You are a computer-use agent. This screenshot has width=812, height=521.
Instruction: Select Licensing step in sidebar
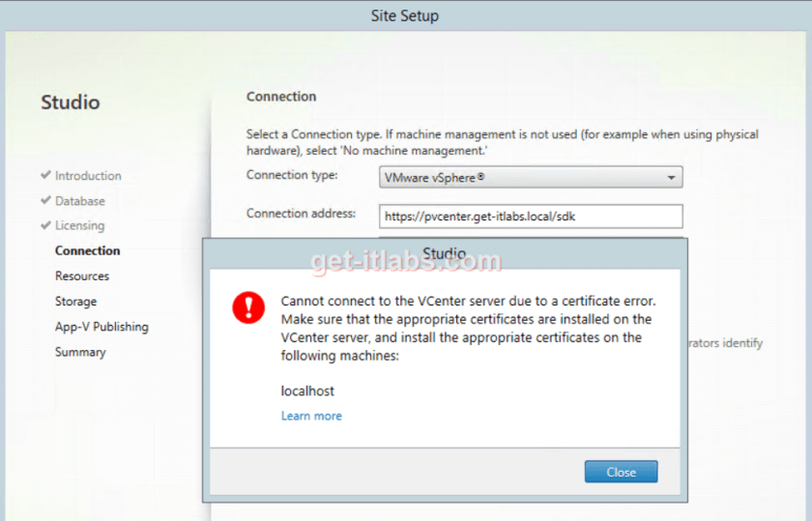pyautogui.click(x=79, y=226)
